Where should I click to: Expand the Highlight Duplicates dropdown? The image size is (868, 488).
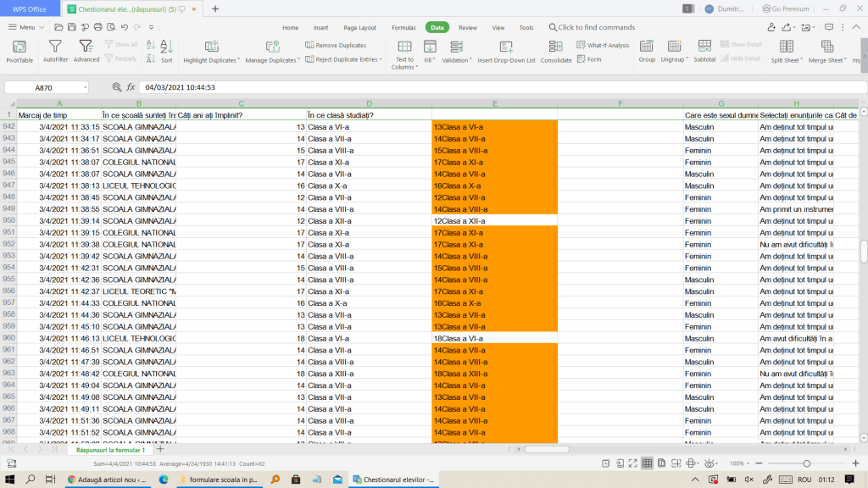tap(240, 61)
